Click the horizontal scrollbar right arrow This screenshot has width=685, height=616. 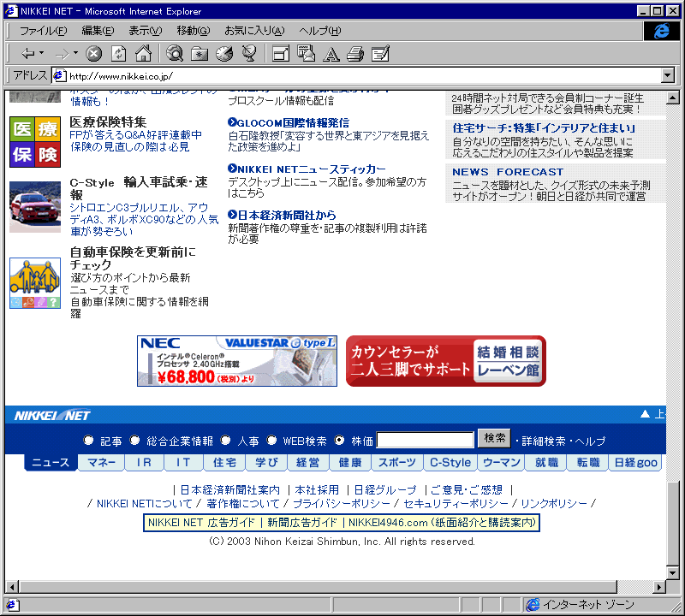(x=659, y=587)
